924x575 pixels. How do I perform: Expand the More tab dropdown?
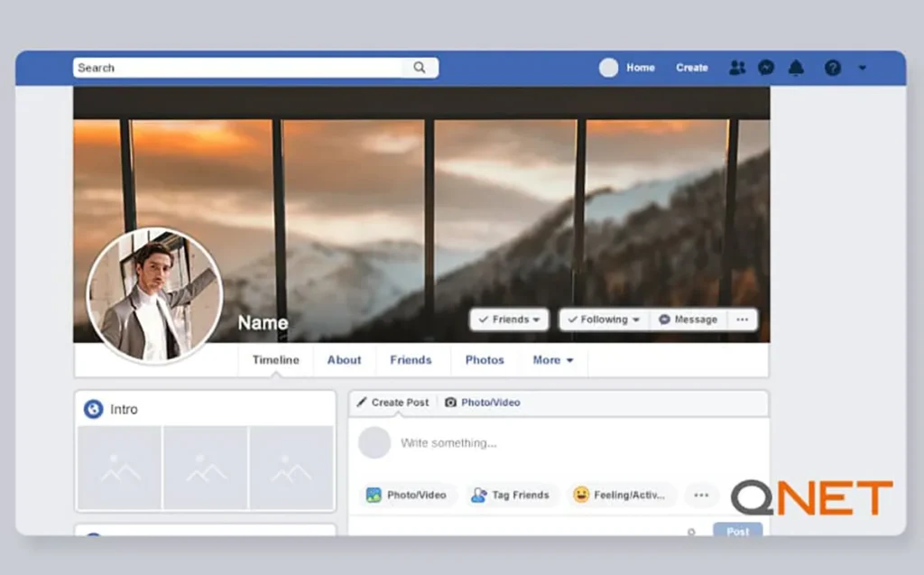click(x=553, y=360)
